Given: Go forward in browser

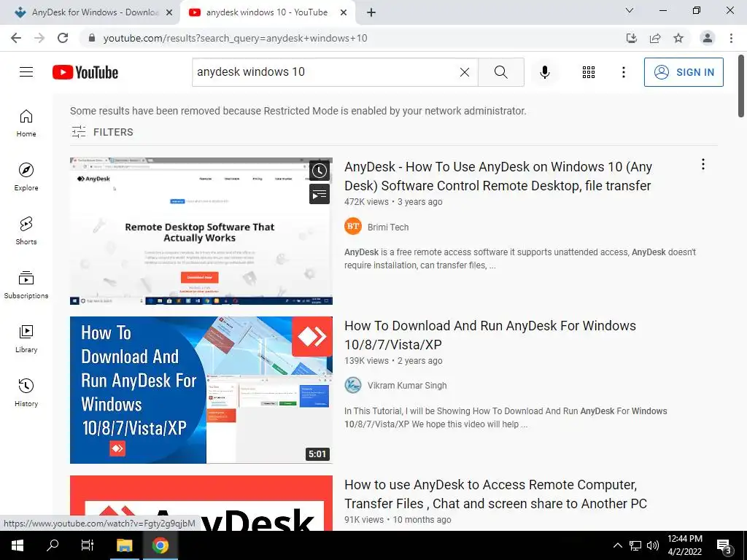Looking at the screenshot, I should pos(39,38).
